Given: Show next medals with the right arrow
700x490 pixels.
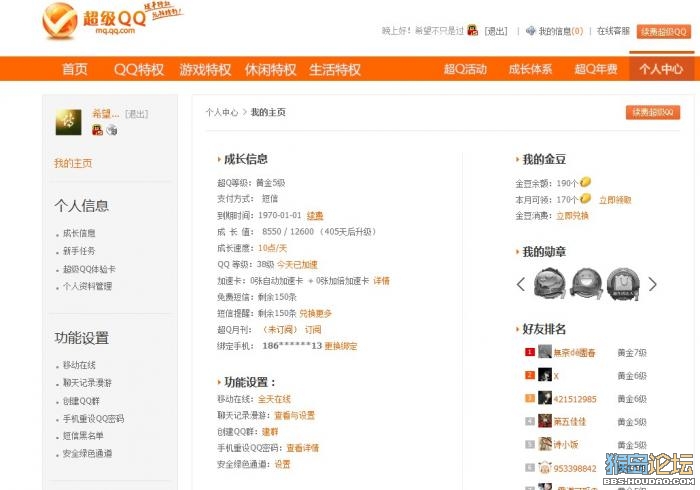Looking at the screenshot, I should (x=652, y=284).
